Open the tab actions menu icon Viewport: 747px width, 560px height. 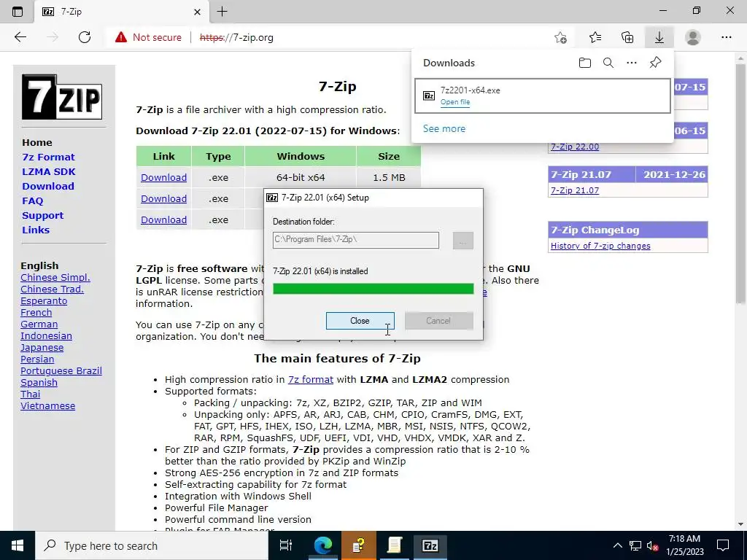point(18,12)
